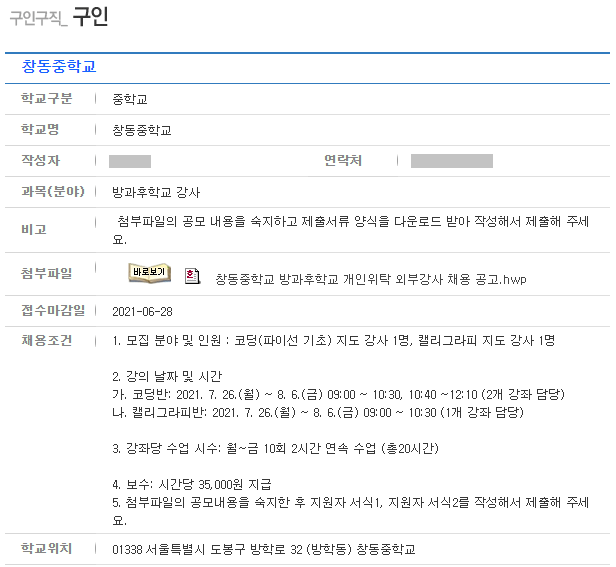Click the '5. 첨부파일의 공모내용을 숙지한 후' line
This screenshot has height=567, width=616.
tap(350, 511)
